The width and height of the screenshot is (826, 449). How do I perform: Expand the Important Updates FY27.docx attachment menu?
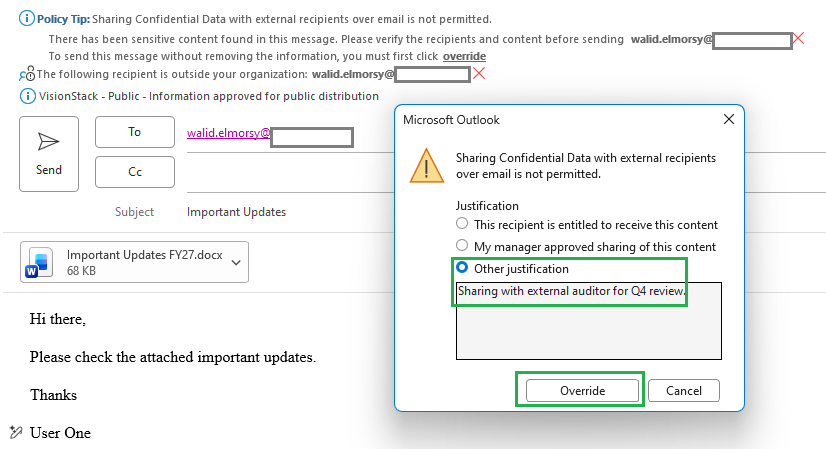point(236,262)
